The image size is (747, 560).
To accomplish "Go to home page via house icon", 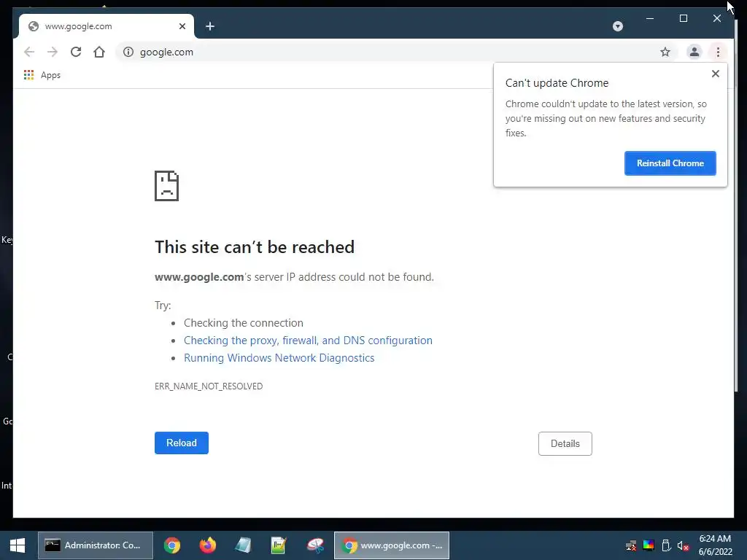I will pos(99,52).
